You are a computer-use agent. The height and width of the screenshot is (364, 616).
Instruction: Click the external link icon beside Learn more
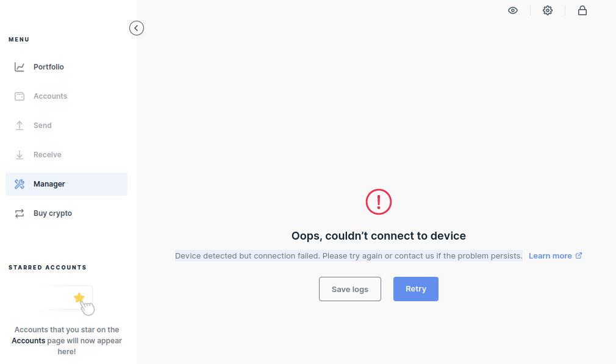pos(579,256)
